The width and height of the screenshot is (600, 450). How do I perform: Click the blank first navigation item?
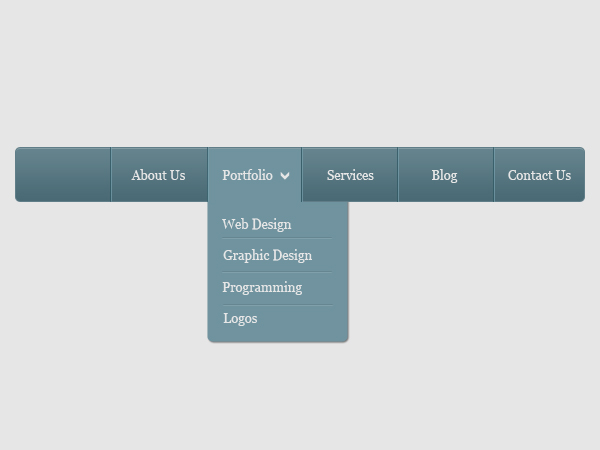pyautogui.click(x=63, y=174)
